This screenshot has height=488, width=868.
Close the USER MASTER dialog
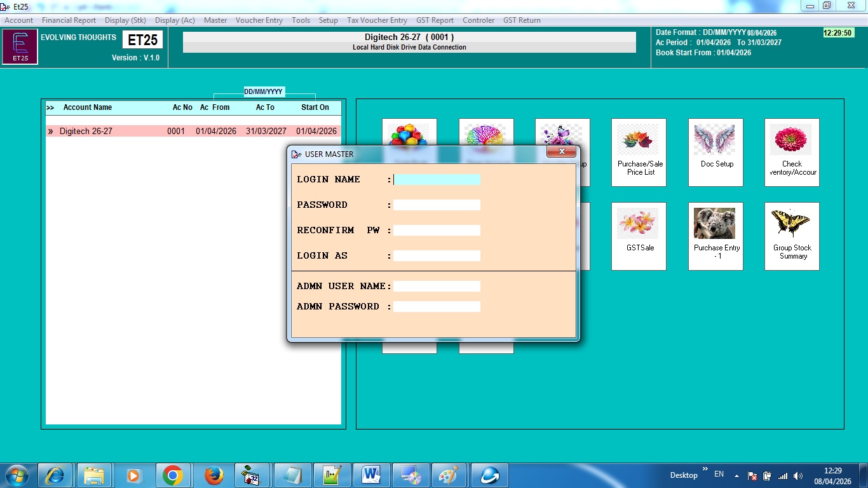pos(561,152)
